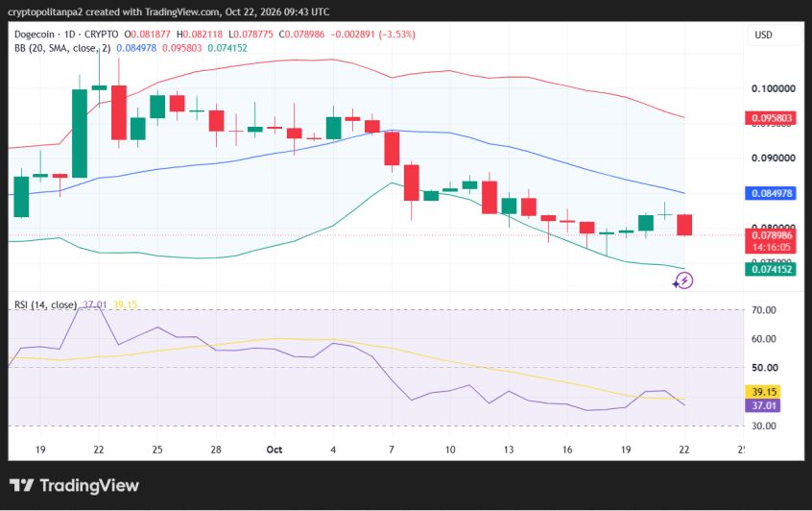The image size is (812, 511).
Task: Click the 16 date label on time axis
Action: (x=567, y=450)
